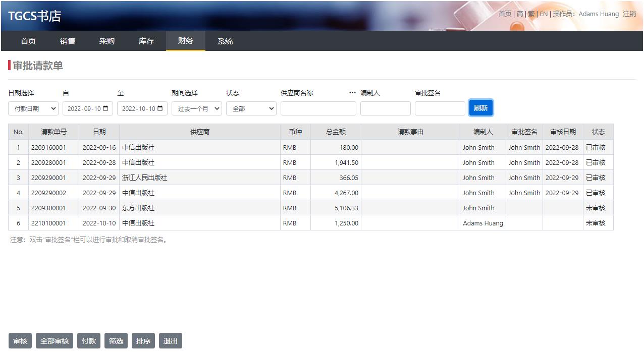Switch to the 库存 menu

tap(146, 41)
